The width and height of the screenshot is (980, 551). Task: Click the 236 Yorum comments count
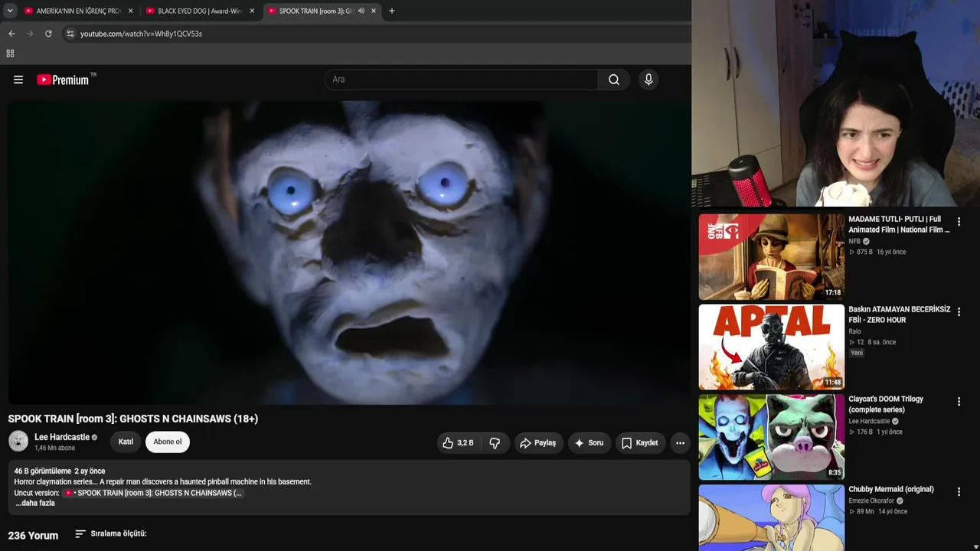click(33, 536)
